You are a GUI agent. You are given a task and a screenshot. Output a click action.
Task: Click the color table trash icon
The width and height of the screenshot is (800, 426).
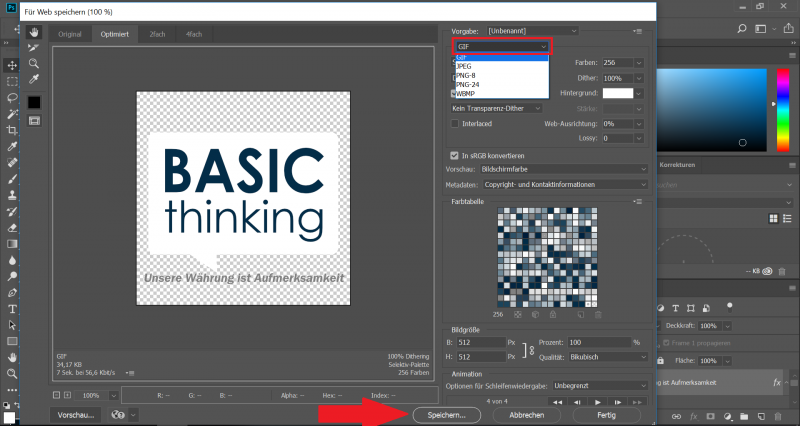[598, 315]
